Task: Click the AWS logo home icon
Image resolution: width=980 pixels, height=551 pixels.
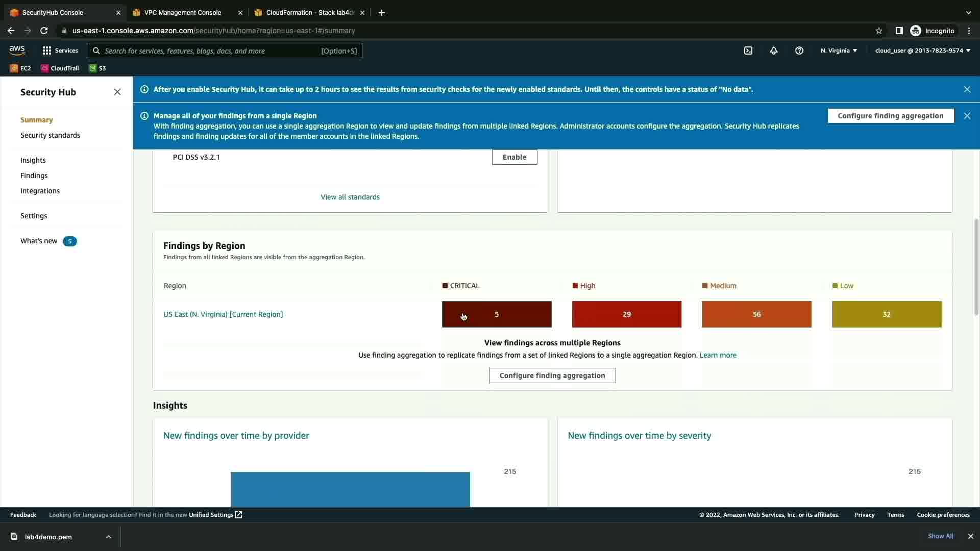Action: click(17, 50)
